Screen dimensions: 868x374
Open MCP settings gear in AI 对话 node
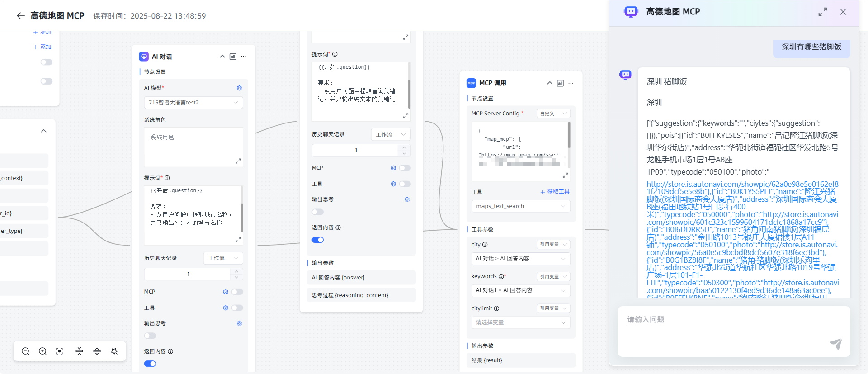226,292
